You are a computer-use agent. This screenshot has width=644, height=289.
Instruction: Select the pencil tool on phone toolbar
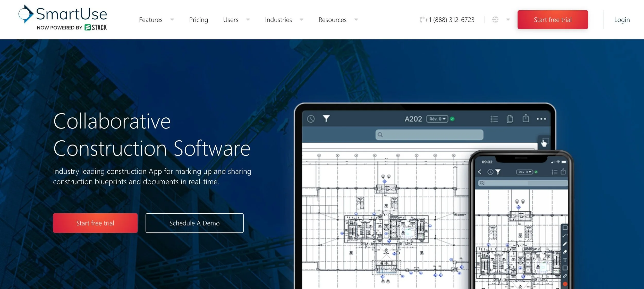coord(565,244)
